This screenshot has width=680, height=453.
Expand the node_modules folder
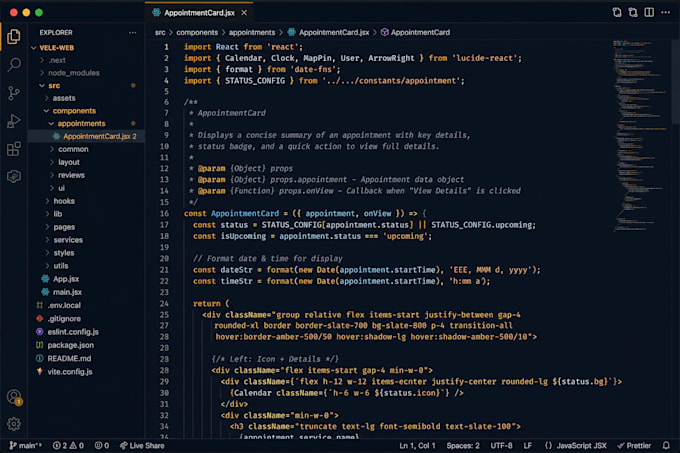[x=87, y=73]
